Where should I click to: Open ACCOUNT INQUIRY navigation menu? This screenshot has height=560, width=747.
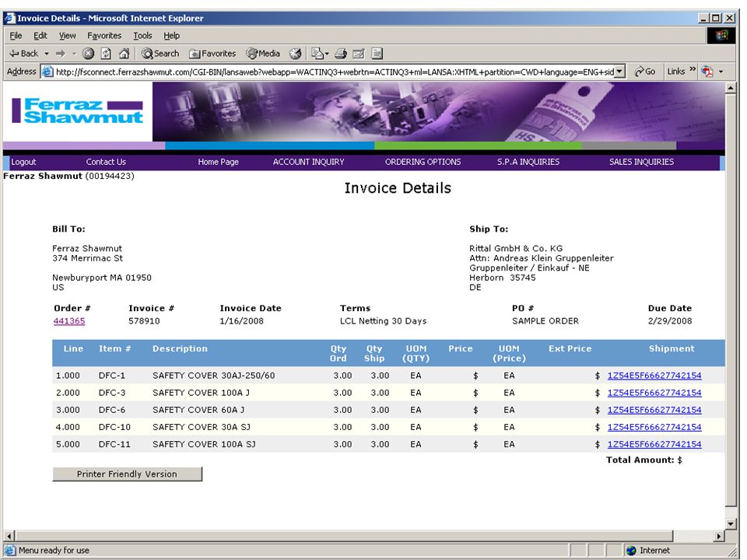308,162
